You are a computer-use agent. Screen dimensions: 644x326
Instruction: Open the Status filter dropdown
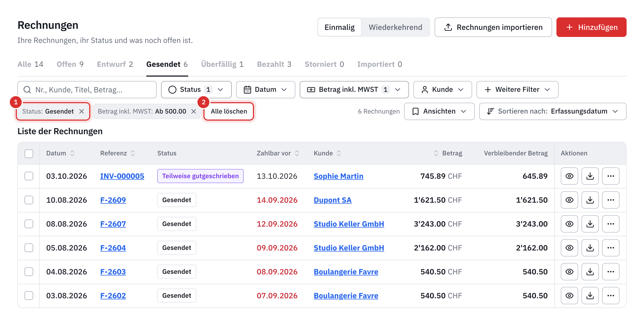coord(196,90)
